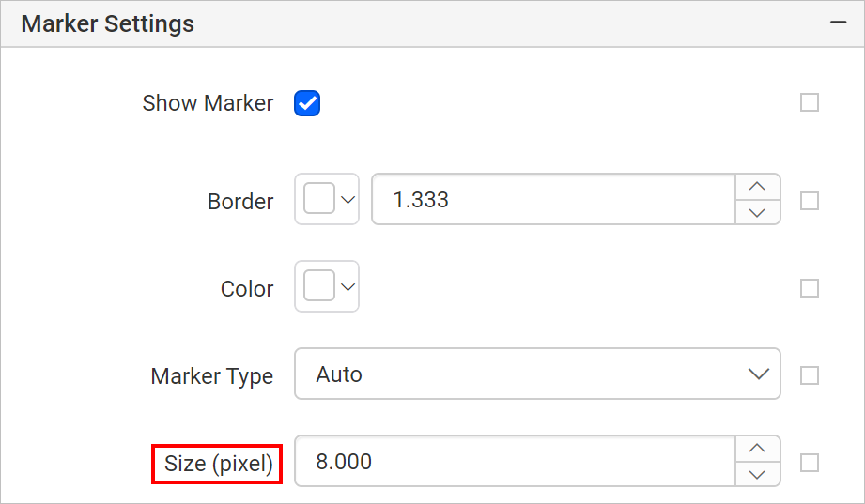Uncheck the Show Marker checkbox
Image resolution: width=865 pixels, height=504 pixels.
[x=307, y=103]
